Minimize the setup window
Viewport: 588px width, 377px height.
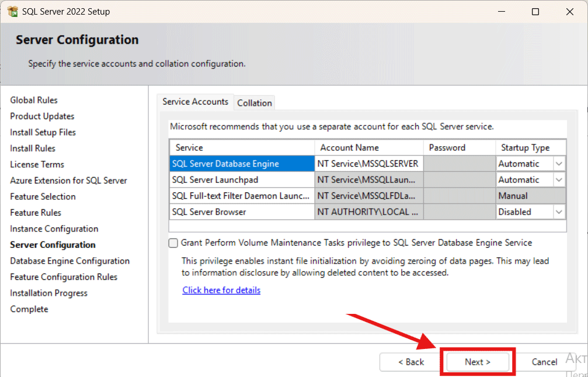(x=501, y=12)
